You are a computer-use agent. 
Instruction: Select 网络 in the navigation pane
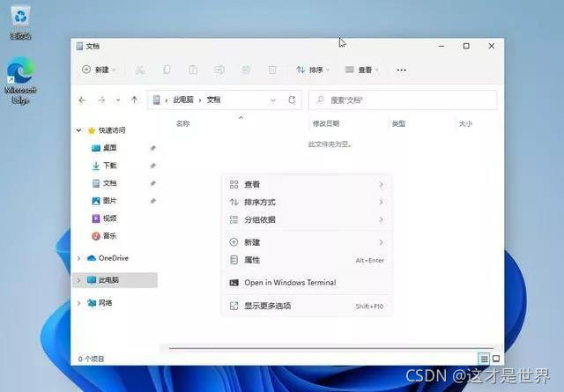click(x=105, y=303)
